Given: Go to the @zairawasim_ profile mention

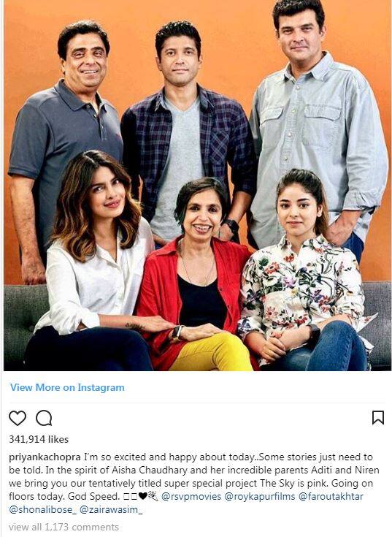Looking at the screenshot, I should point(111,510).
